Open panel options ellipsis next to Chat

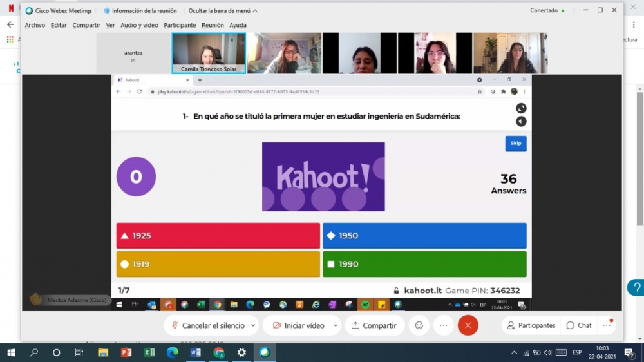pyautogui.click(x=607, y=325)
